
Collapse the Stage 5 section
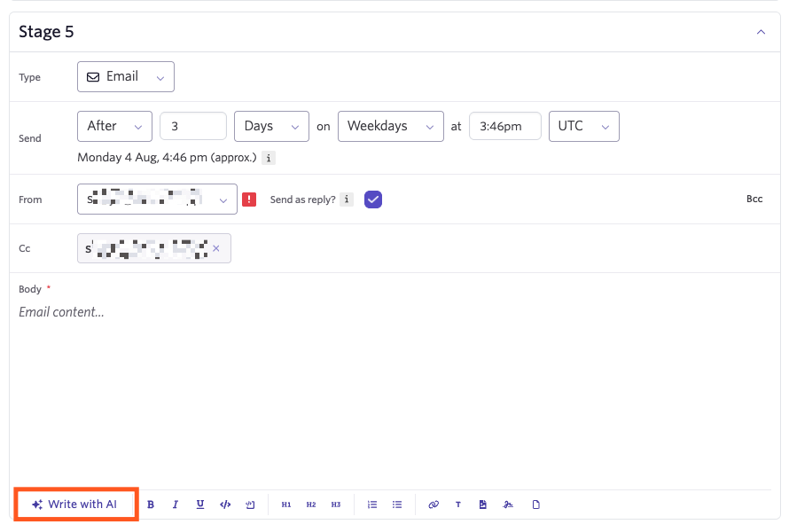point(761,32)
